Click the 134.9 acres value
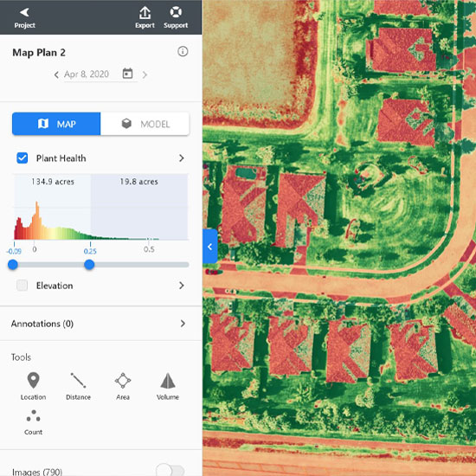Screen dimensions: 476x476 pos(53,182)
